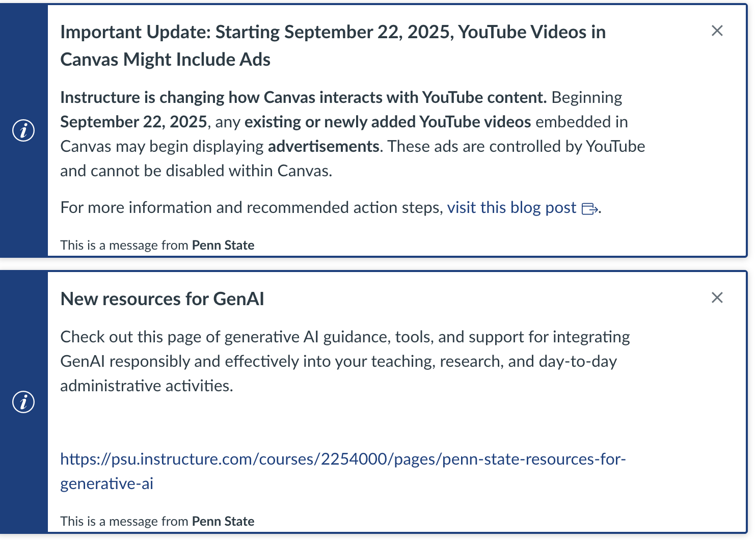This screenshot has width=756, height=540.
Task: Click 'This is a message from' under GenAI notice
Action: coord(125,522)
